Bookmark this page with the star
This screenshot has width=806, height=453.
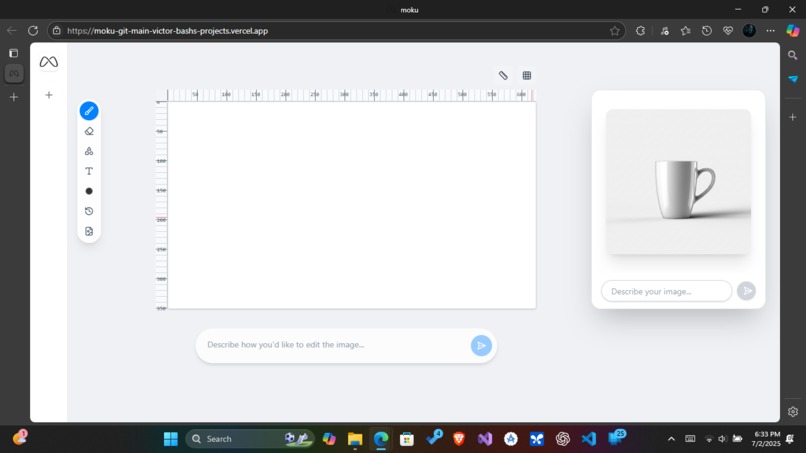click(614, 31)
